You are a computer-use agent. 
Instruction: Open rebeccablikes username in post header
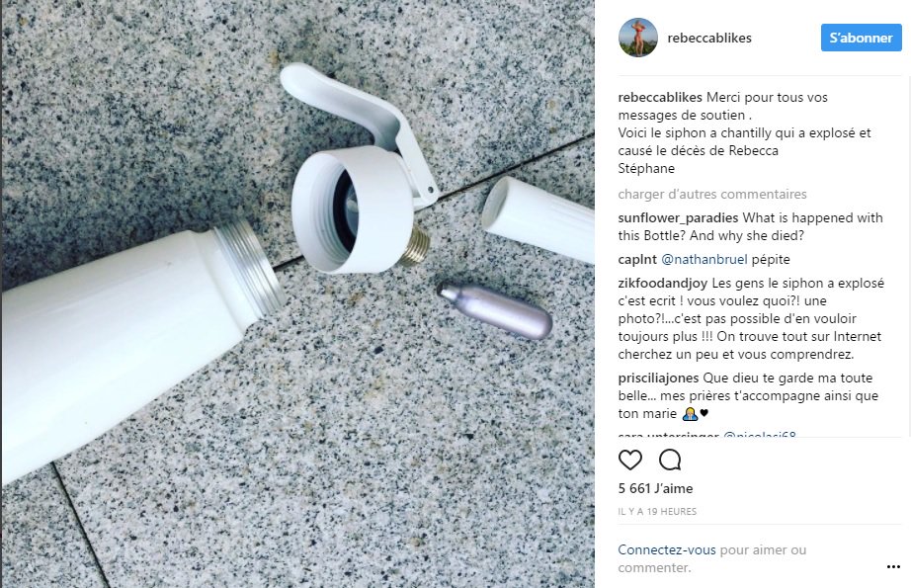709,38
